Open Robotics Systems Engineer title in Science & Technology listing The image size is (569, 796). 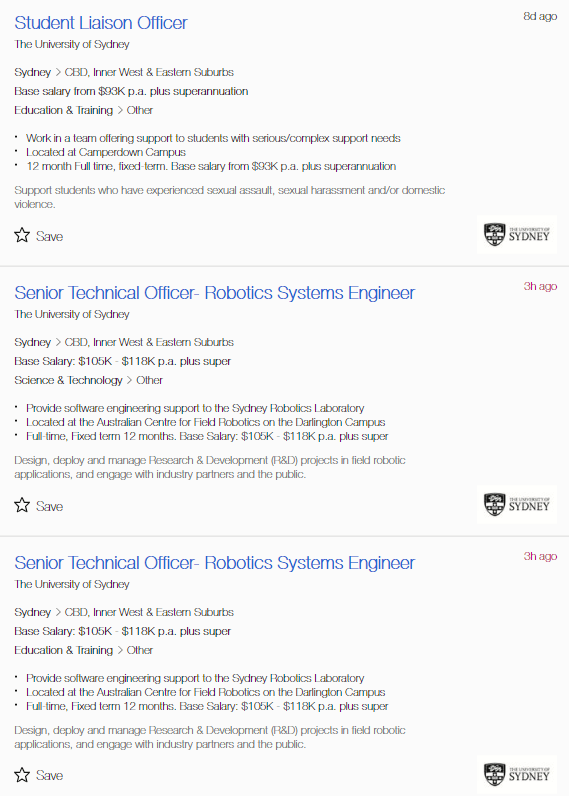pyautogui.click(x=214, y=293)
